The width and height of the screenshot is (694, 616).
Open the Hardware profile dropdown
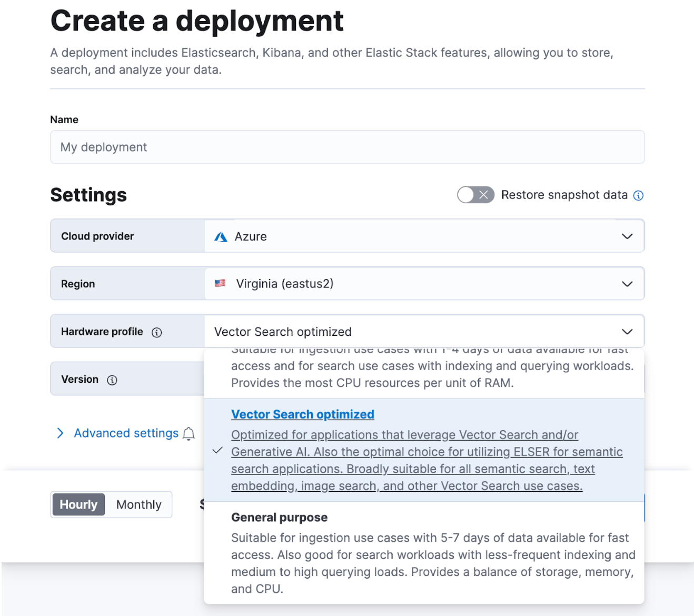tap(627, 332)
